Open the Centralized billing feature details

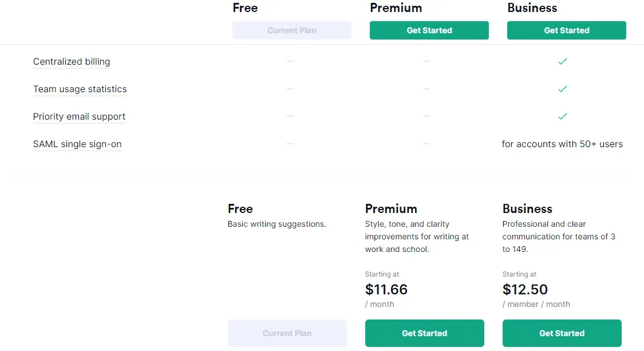click(72, 61)
